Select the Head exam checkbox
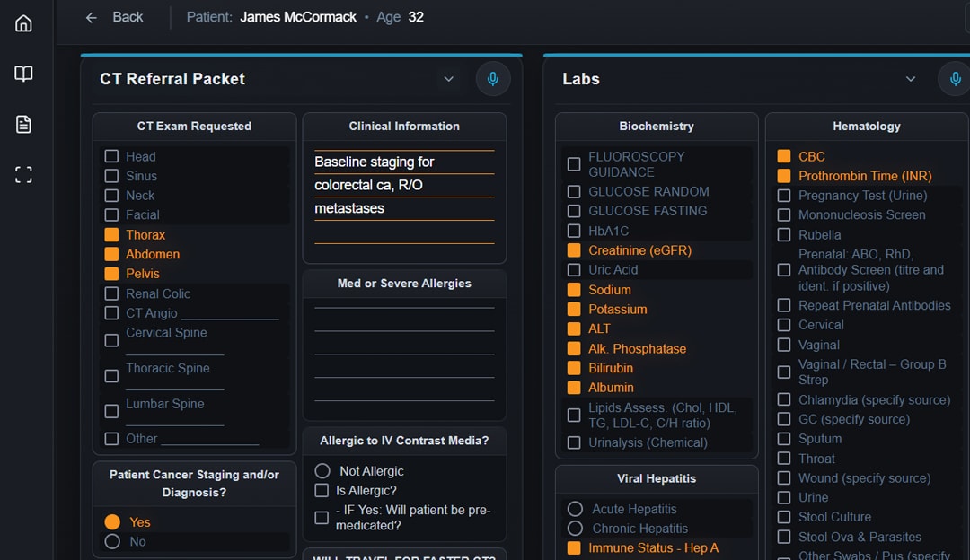 coord(111,156)
